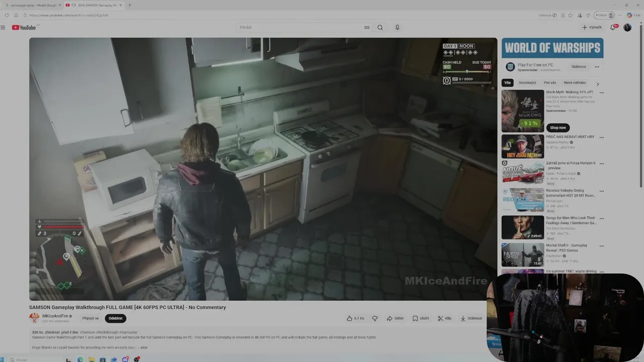Click Stáhnout on World of Warships ad
The width and height of the screenshot is (644, 362).
point(579,66)
